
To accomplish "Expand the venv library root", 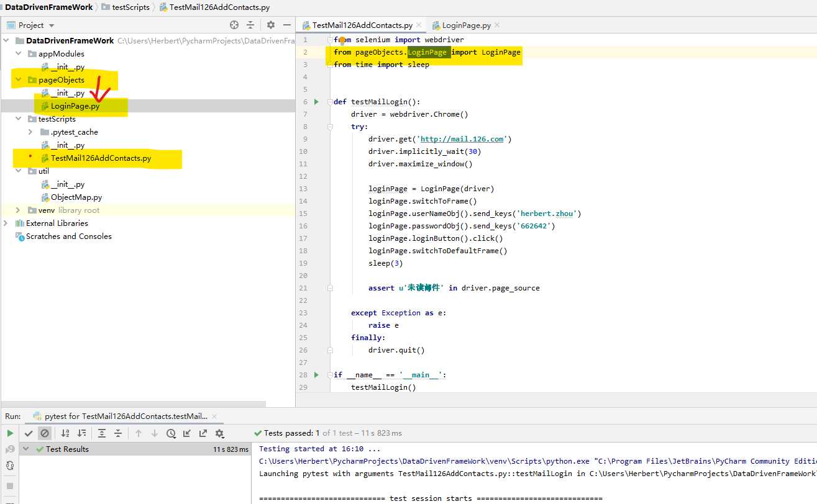I will tap(19, 210).
